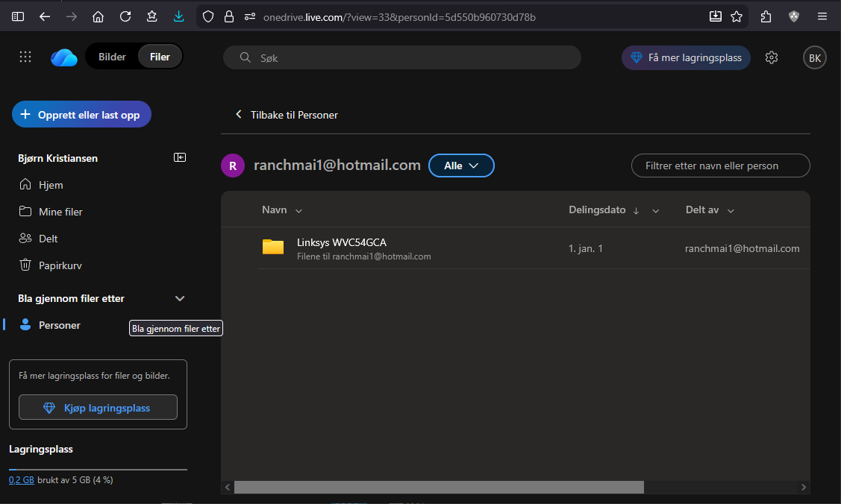Open the browser hamburger menu
The height and width of the screenshot is (504, 841).
click(x=822, y=16)
